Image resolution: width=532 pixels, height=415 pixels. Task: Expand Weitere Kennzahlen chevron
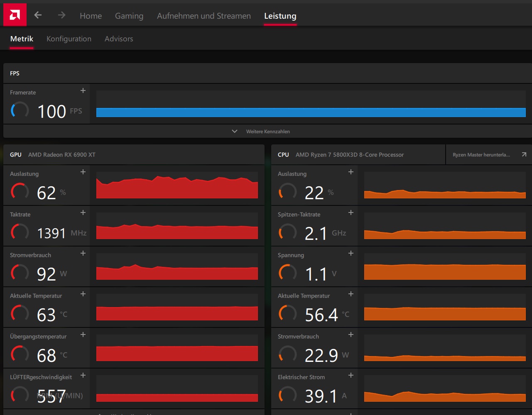235,131
